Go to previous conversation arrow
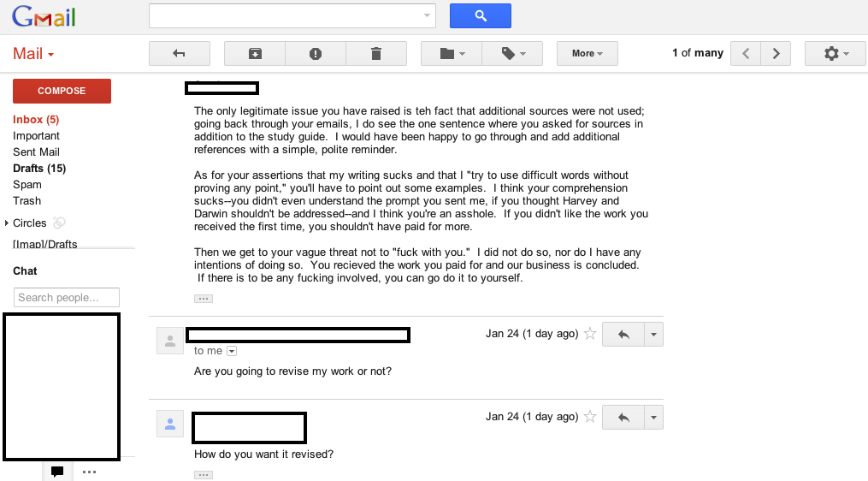The width and height of the screenshot is (868, 481). coord(746,54)
